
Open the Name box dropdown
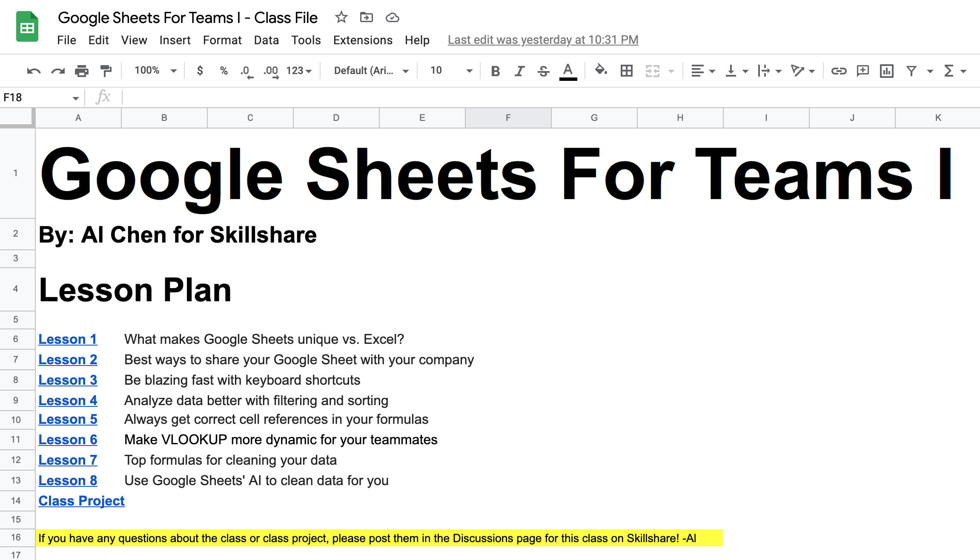point(75,98)
